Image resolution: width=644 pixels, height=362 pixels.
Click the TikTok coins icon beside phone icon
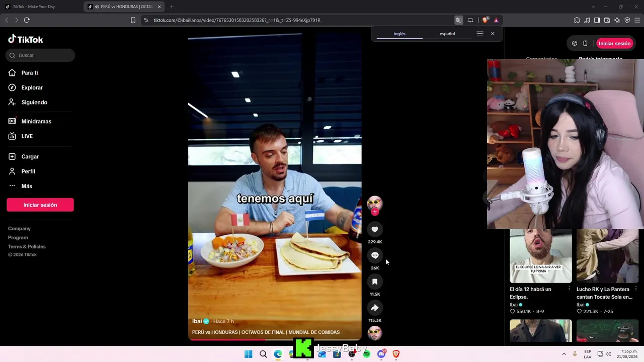point(575,43)
